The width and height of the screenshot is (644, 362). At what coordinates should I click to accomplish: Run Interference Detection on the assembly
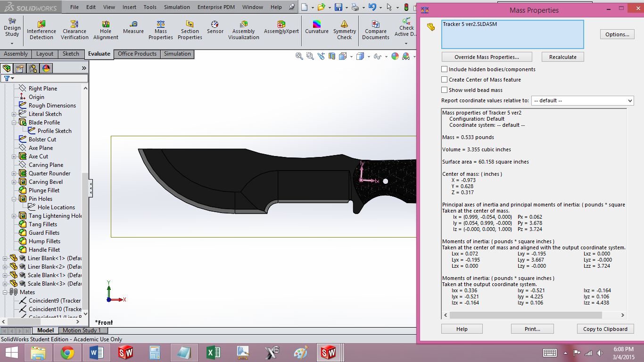(x=41, y=29)
